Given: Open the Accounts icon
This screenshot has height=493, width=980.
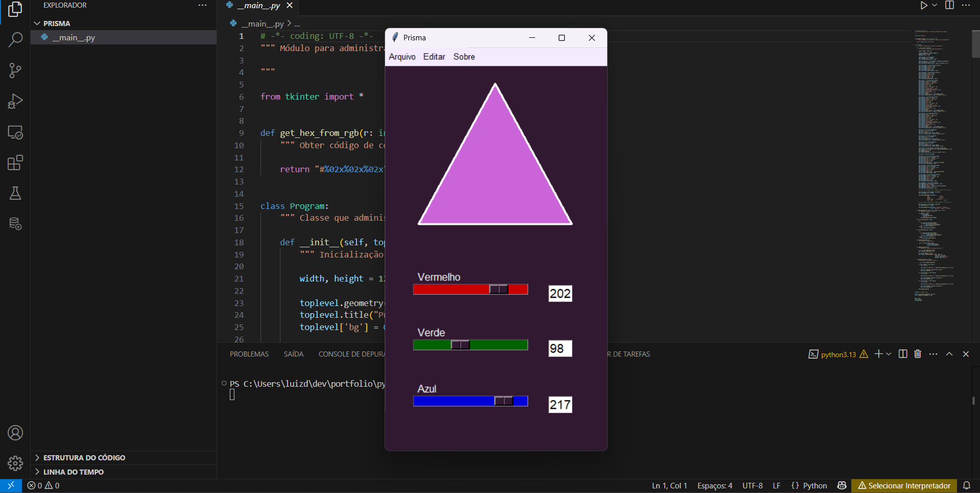Looking at the screenshot, I should pyautogui.click(x=15, y=433).
